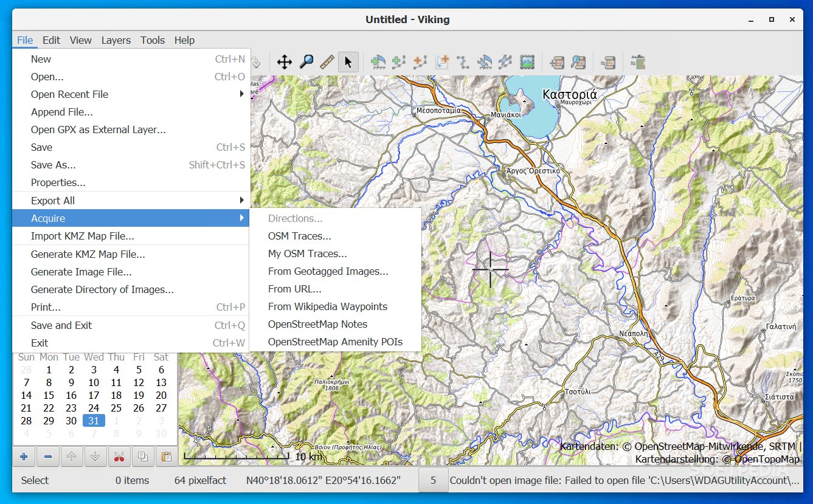The height and width of the screenshot is (504, 813).
Task: Select OpenStreetMap Notes
Action: [336, 324]
